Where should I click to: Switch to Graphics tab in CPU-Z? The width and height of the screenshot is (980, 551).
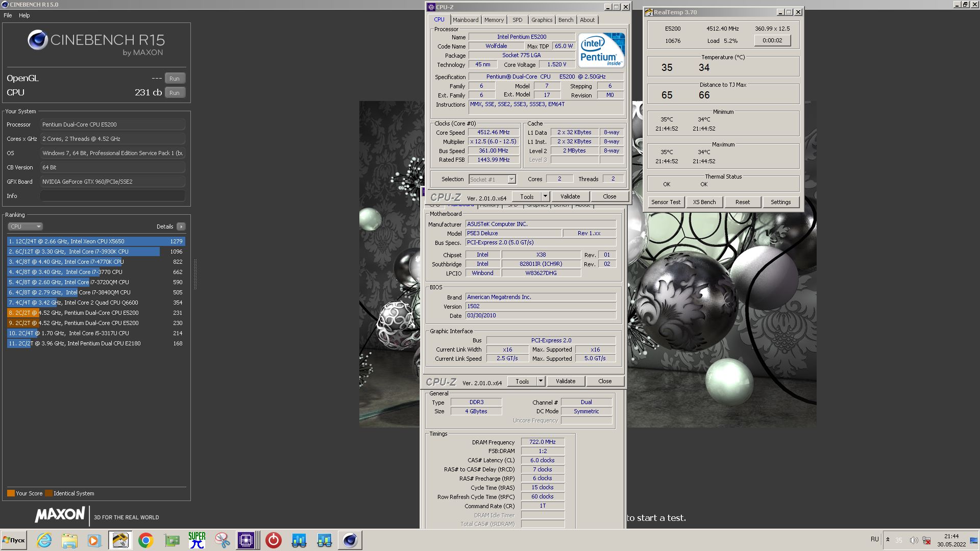[x=542, y=20]
